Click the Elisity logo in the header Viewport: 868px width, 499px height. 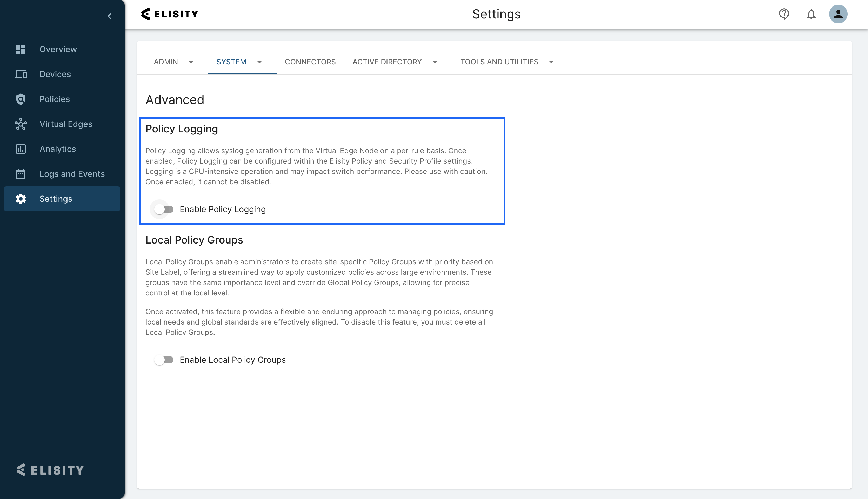point(170,14)
